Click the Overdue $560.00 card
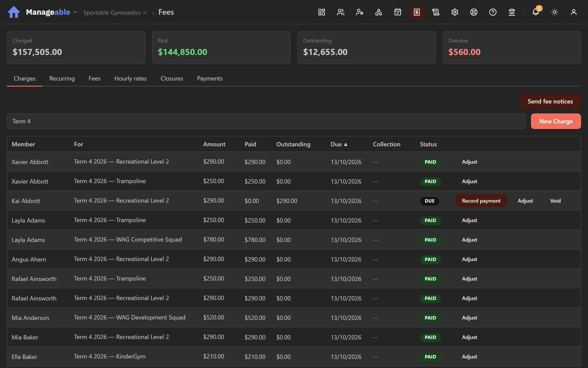 tap(512, 47)
